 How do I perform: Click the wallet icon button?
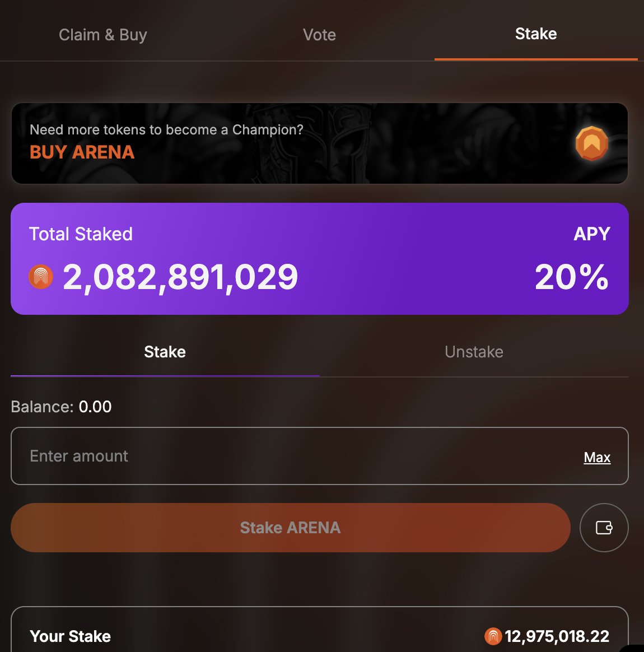click(604, 528)
